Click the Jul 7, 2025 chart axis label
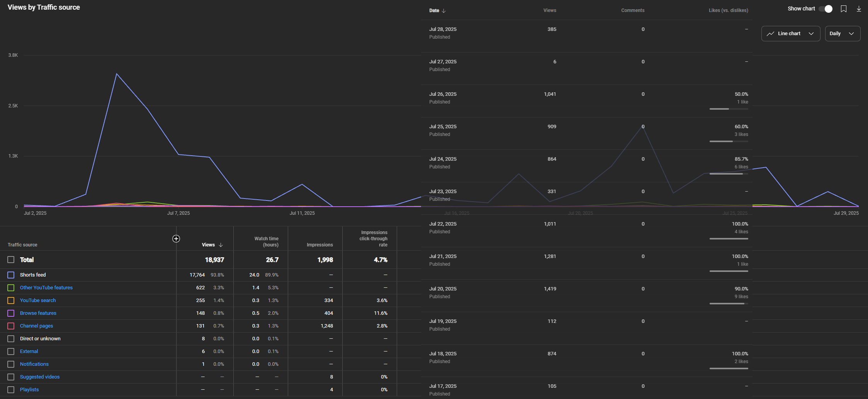Viewport: 868px width, 399px height. 178,213
